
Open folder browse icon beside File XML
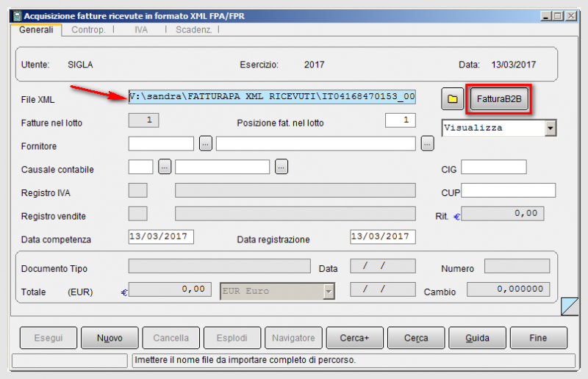click(x=453, y=99)
